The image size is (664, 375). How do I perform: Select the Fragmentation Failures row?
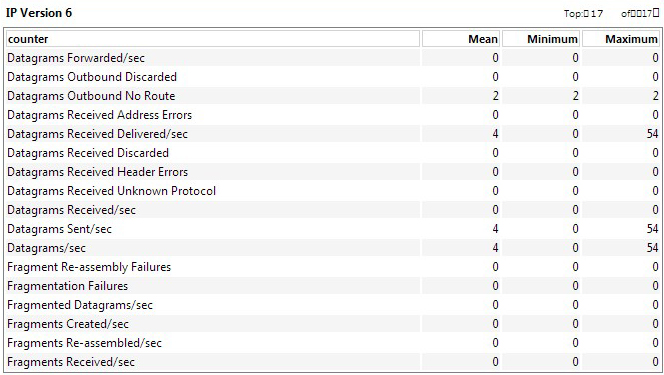[332, 286]
